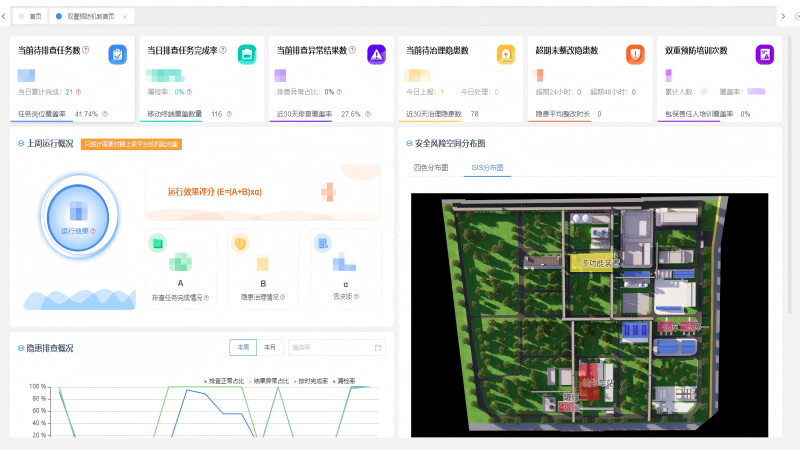Switch to the 四色分布图 tab
The width and height of the screenshot is (800, 450).
click(431, 167)
